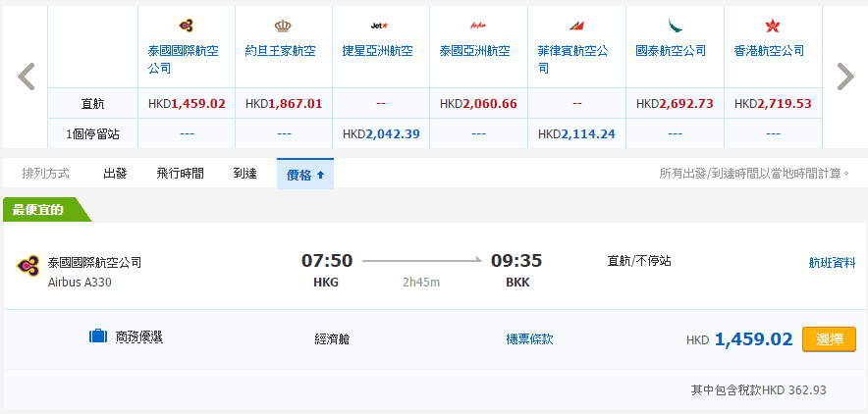
Task: Click the Thai Airways logo in fare matrix
Action: coord(187,26)
